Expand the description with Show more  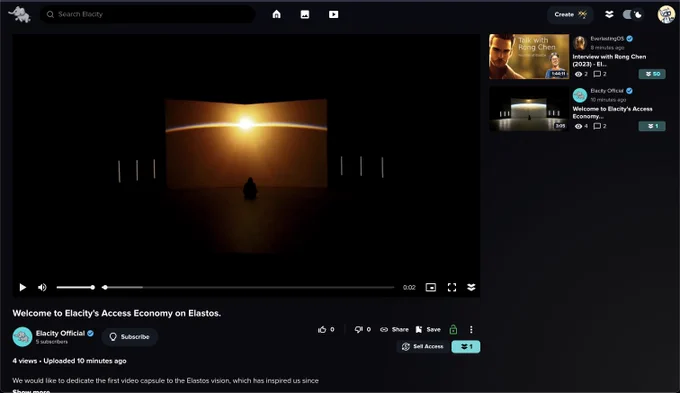31,391
